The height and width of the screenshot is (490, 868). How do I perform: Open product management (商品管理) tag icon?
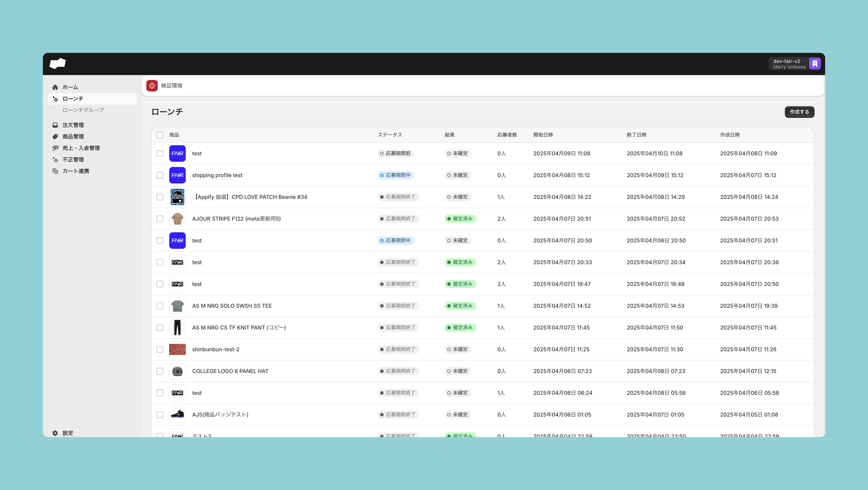[55, 137]
